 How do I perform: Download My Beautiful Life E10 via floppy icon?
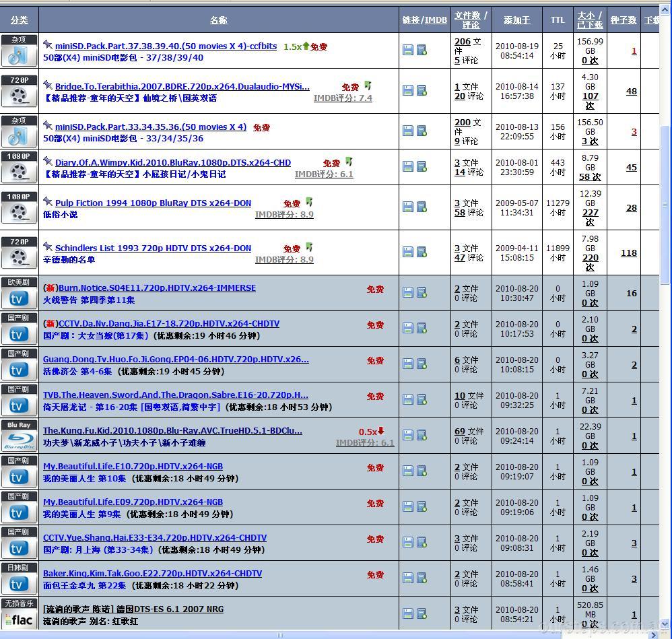pyautogui.click(x=408, y=471)
